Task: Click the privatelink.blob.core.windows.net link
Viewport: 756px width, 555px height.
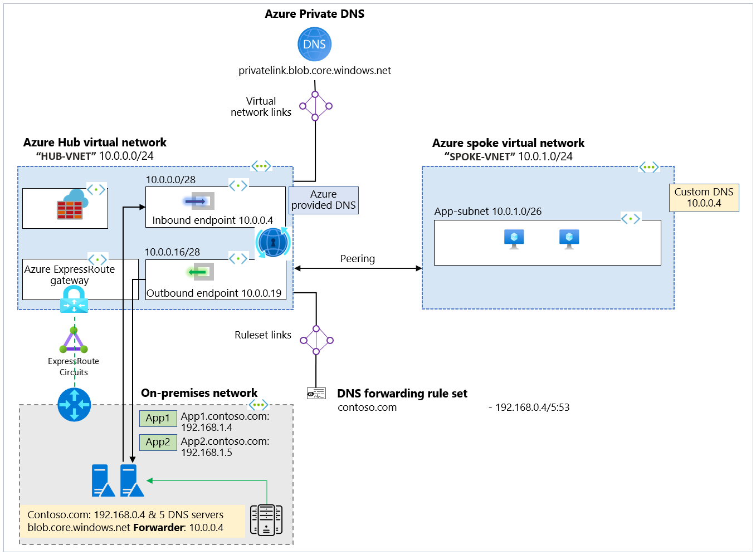Action: pyautogui.click(x=315, y=70)
